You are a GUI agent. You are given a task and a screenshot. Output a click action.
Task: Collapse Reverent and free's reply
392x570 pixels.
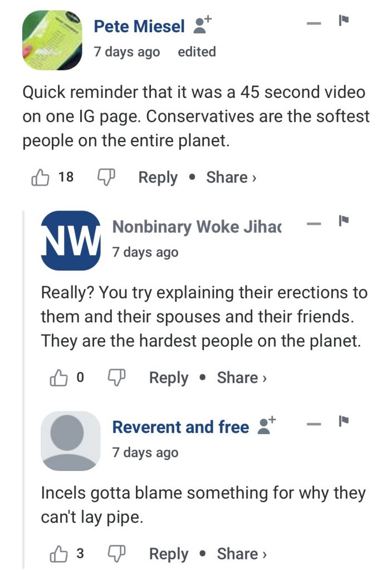(x=315, y=424)
